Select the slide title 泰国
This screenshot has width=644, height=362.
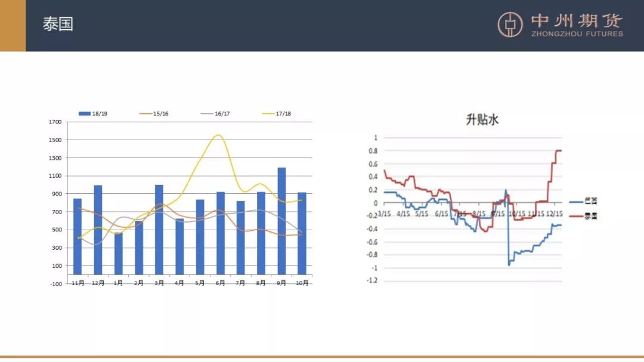58,24
